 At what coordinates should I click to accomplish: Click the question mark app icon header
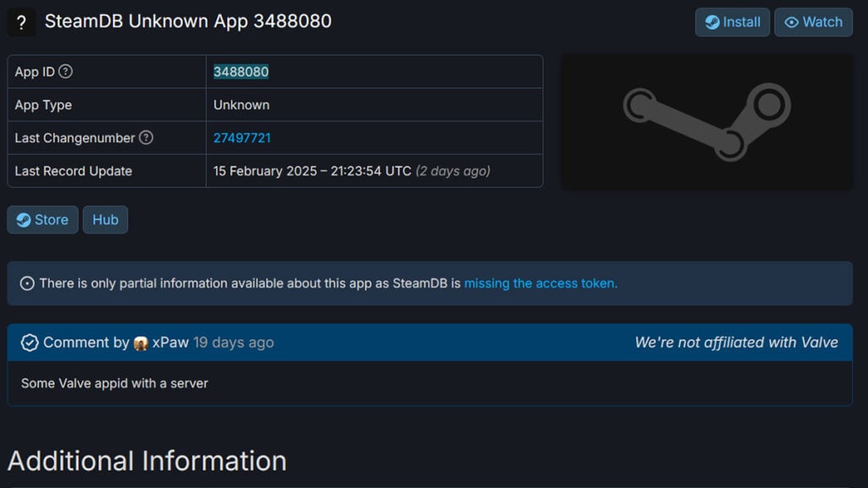tap(21, 22)
